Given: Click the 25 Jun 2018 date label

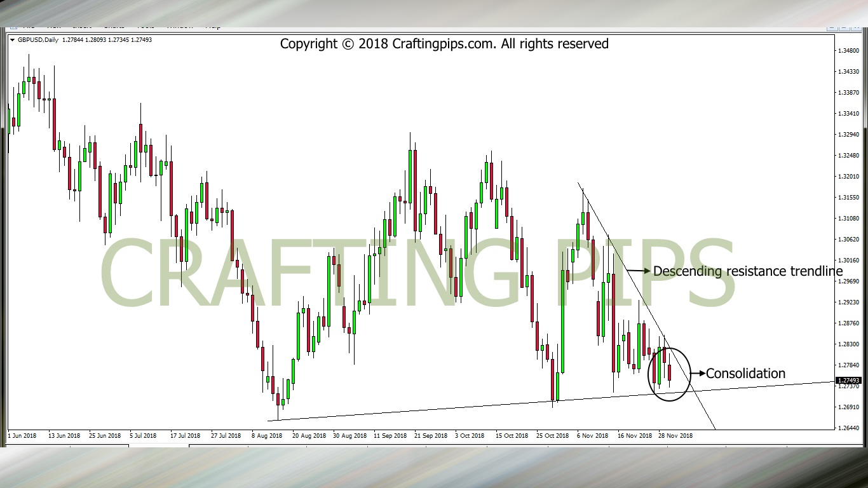Looking at the screenshot, I should point(104,436).
